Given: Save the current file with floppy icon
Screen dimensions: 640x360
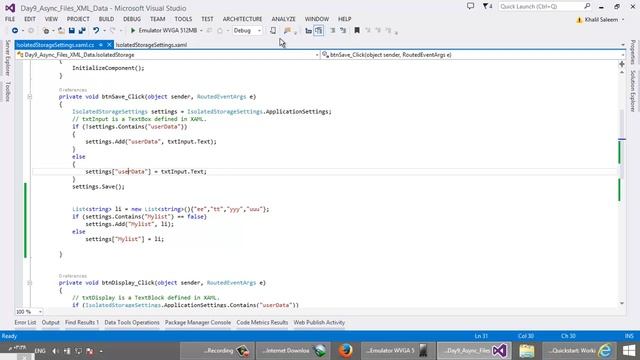Looking at the screenshot, I should [x=71, y=31].
